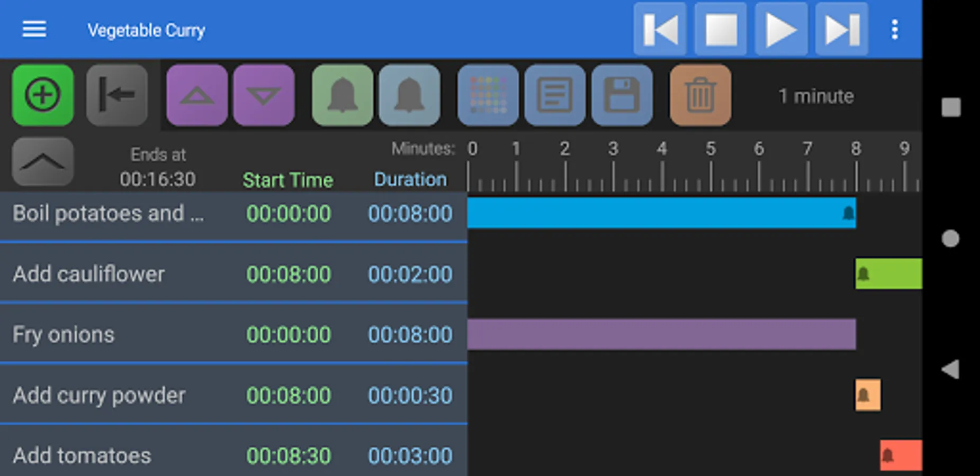The height and width of the screenshot is (476, 980).
Task: Select the Add cauliflower row
Action: point(233,274)
